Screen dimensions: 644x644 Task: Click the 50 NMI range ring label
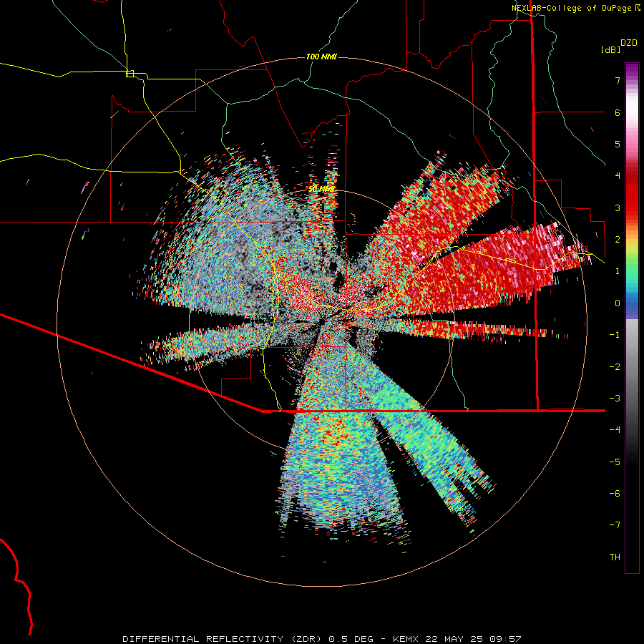[x=321, y=189]
